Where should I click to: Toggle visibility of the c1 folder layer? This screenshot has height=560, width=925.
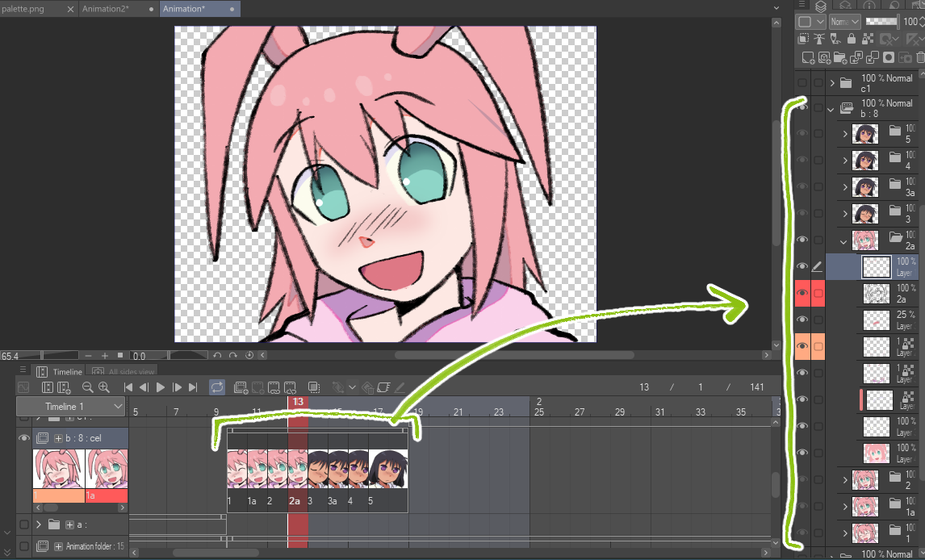pos(802,83)
